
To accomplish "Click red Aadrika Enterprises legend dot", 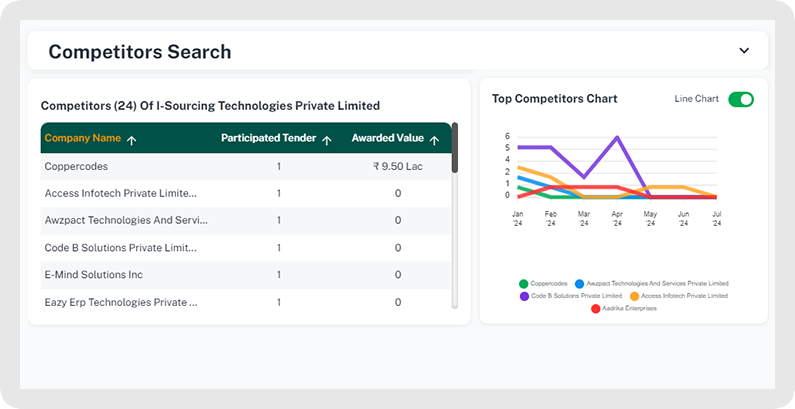I will click(x=596, y=309).
